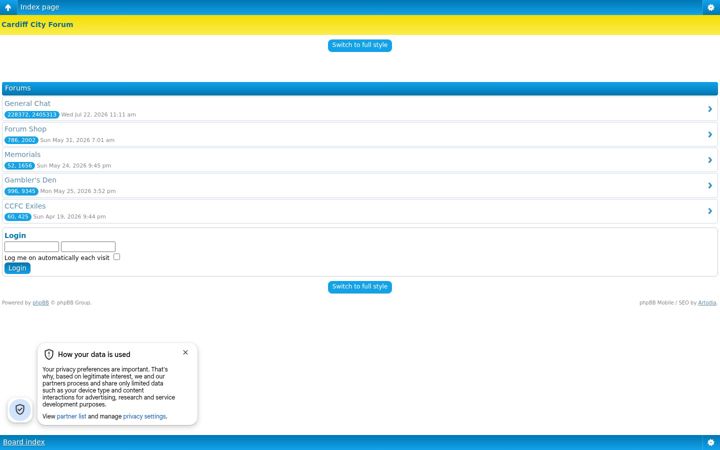Click date 'Mon May 25, 2026 3:52 pm'

pos(78,191)
